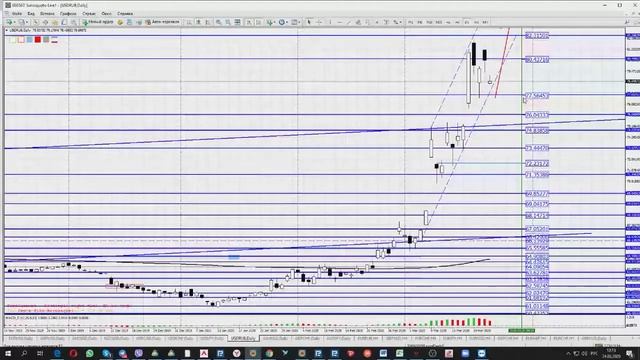Toggle the AutoTrading button

point(162,22)
